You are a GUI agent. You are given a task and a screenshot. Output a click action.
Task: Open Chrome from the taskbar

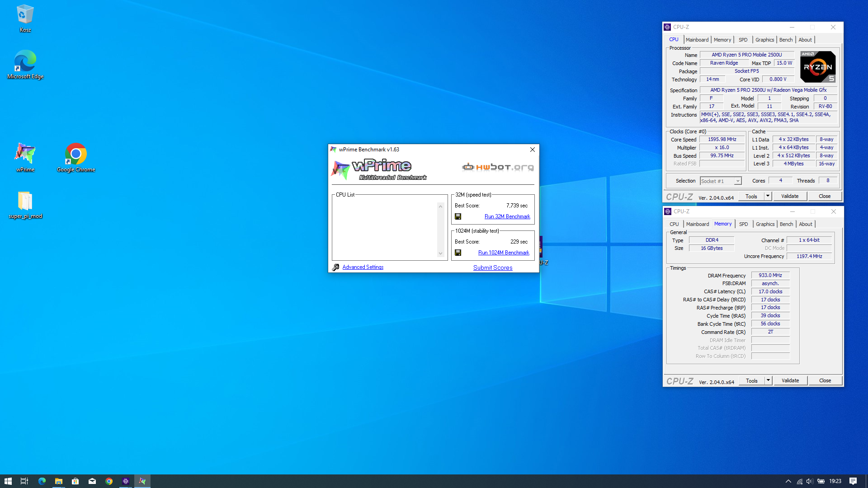point(109,481)
